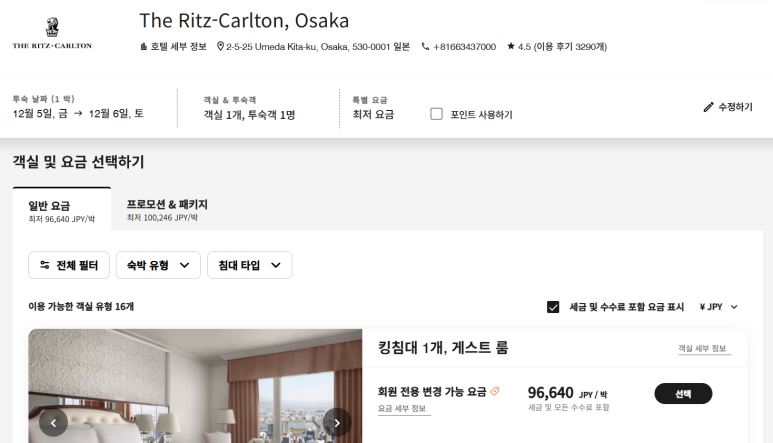Screen dimensions: 773x443
Task: Click the building icon next to 호텔 세부 정보
Action: coord(143,46)
